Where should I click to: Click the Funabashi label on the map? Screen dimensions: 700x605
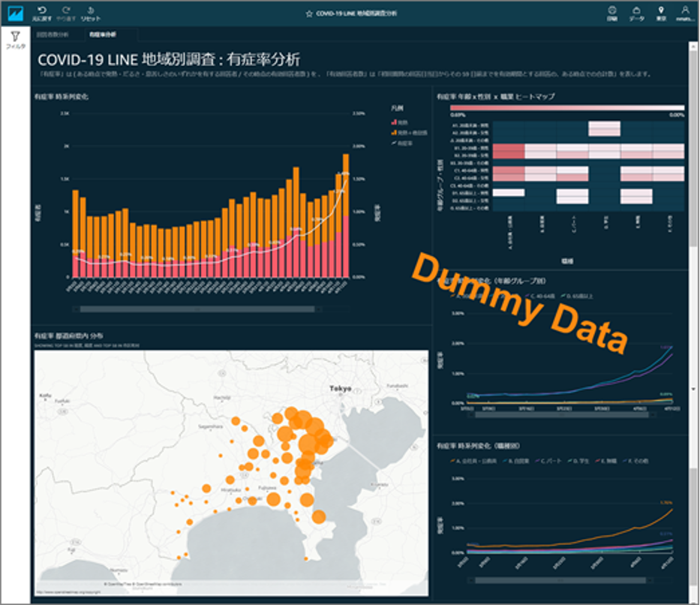tap(397, 385)
